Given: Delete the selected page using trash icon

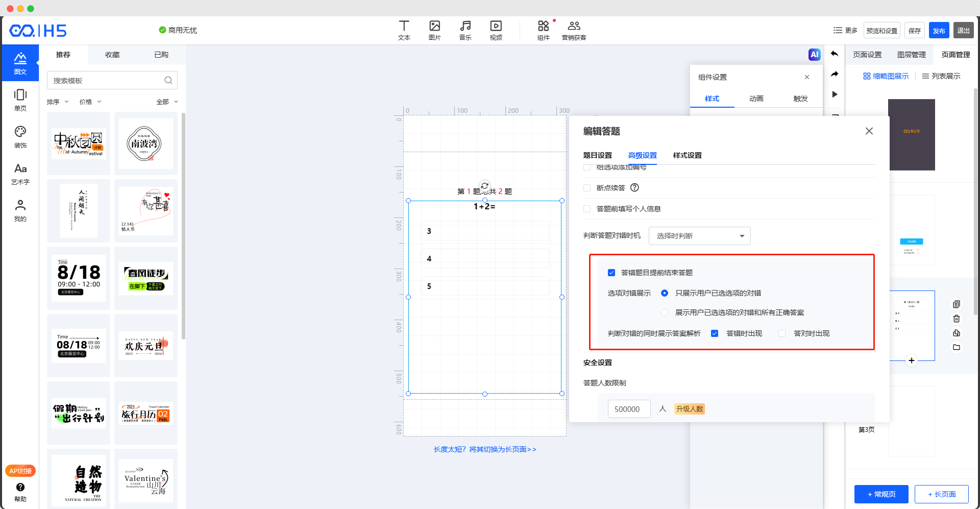Looking at the screenshot, I should tap(957, 319).
